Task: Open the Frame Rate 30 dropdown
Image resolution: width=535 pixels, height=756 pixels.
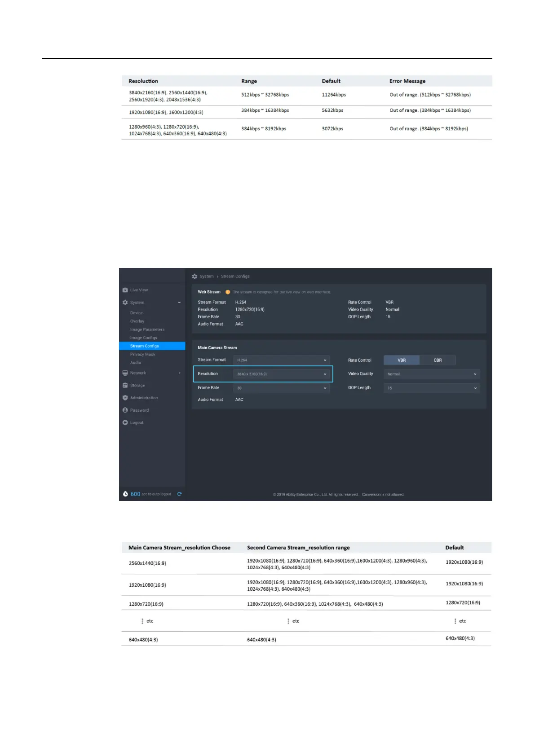Action: (281, 388)
